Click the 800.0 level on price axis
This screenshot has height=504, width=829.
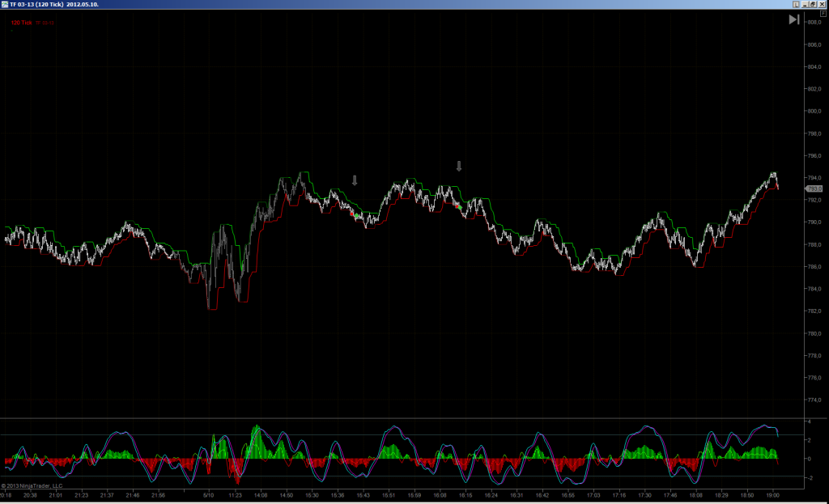[x=814, y=112]
